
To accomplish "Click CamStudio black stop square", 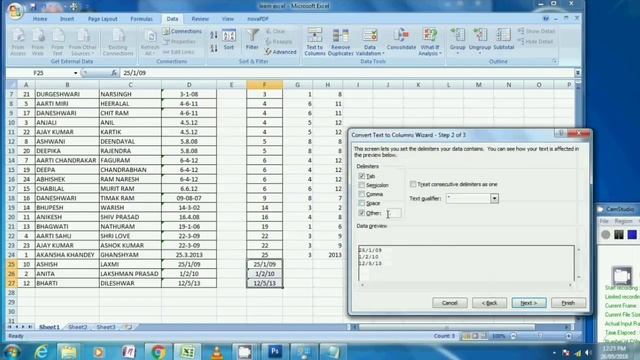I will point(619,234).
